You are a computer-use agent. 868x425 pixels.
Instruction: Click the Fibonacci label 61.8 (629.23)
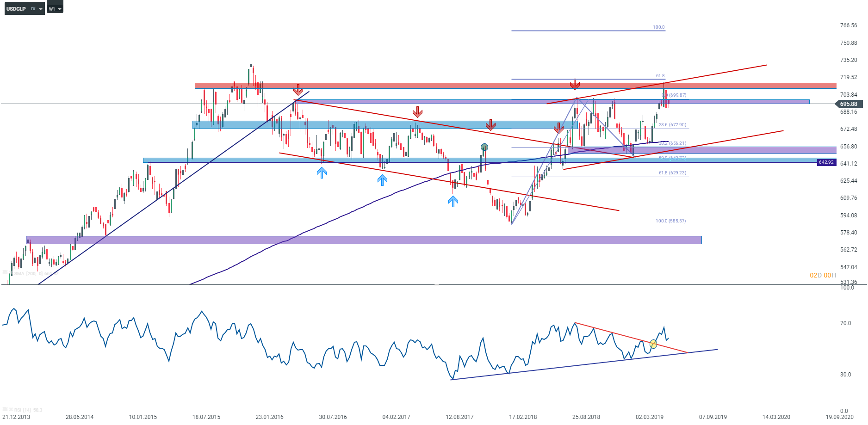click(x=672, y=173)
